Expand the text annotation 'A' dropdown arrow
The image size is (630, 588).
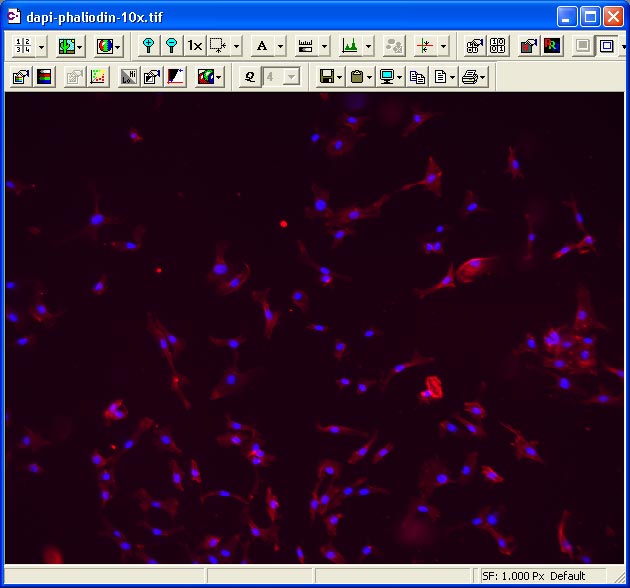click(281, 46)
